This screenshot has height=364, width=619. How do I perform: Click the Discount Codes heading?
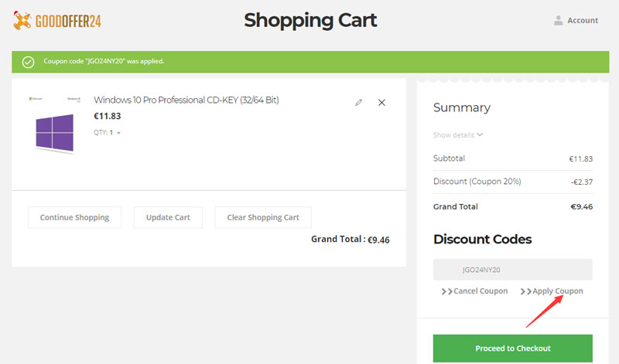tap(482, 239)
